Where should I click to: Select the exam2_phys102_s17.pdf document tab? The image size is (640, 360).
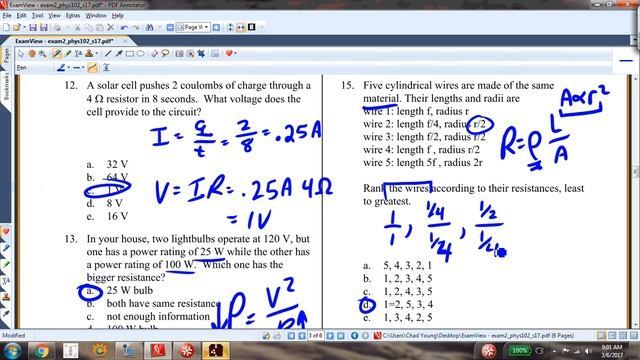(64, 41)
